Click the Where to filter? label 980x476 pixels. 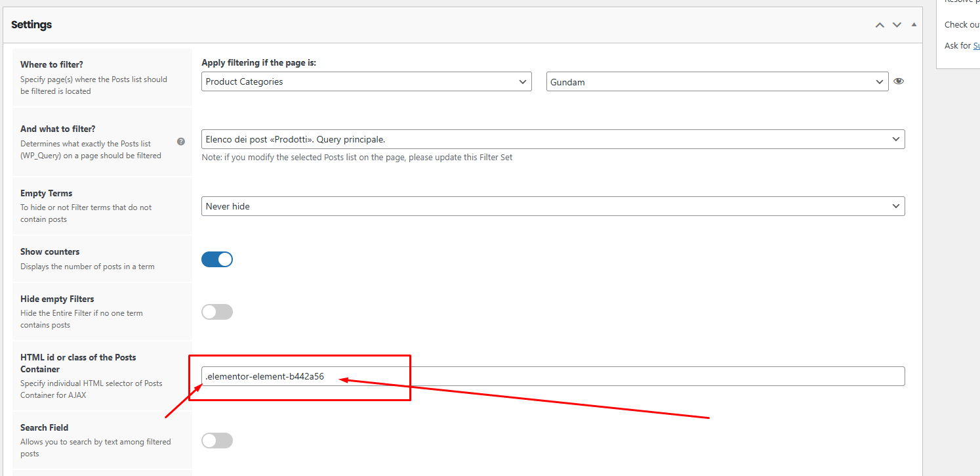(52, 64)
